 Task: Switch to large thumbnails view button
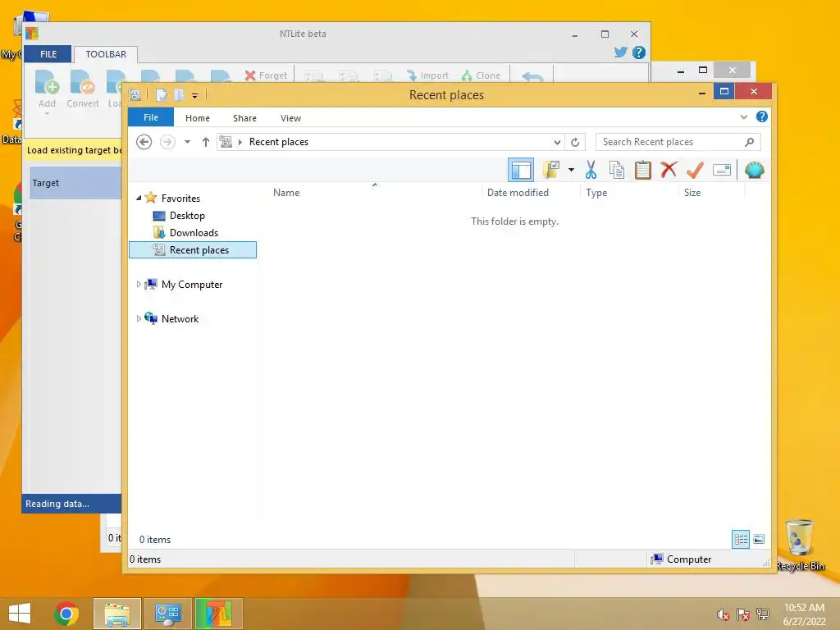coord(759,539)
